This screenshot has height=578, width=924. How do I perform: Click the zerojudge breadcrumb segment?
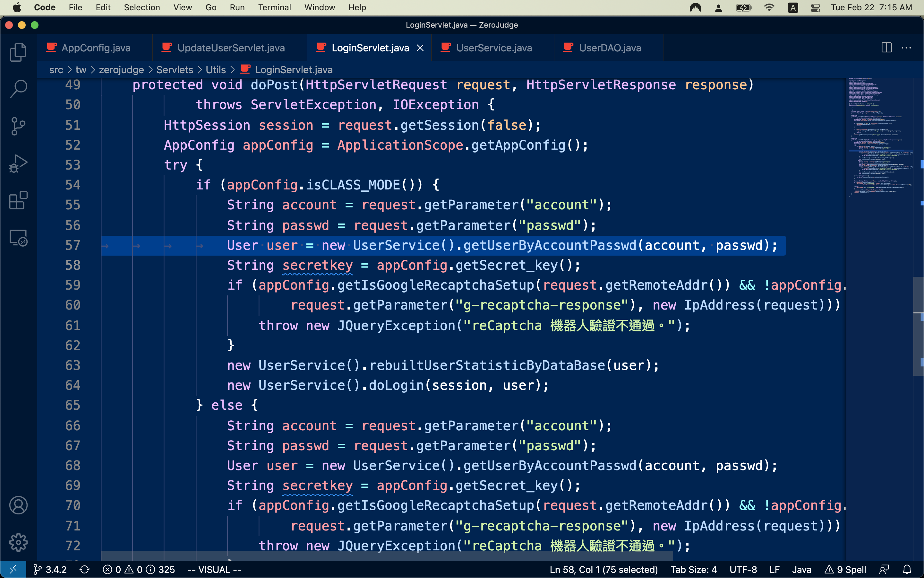click(121, 70)
